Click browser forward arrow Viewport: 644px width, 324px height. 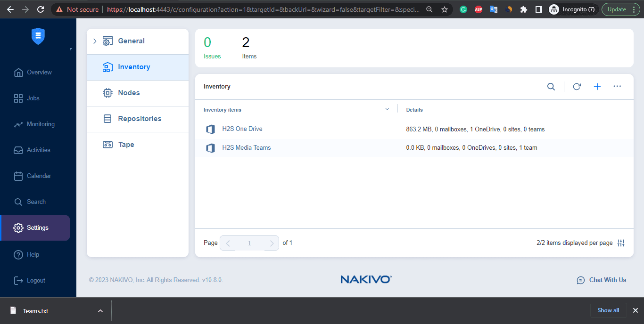pos(25,9)
